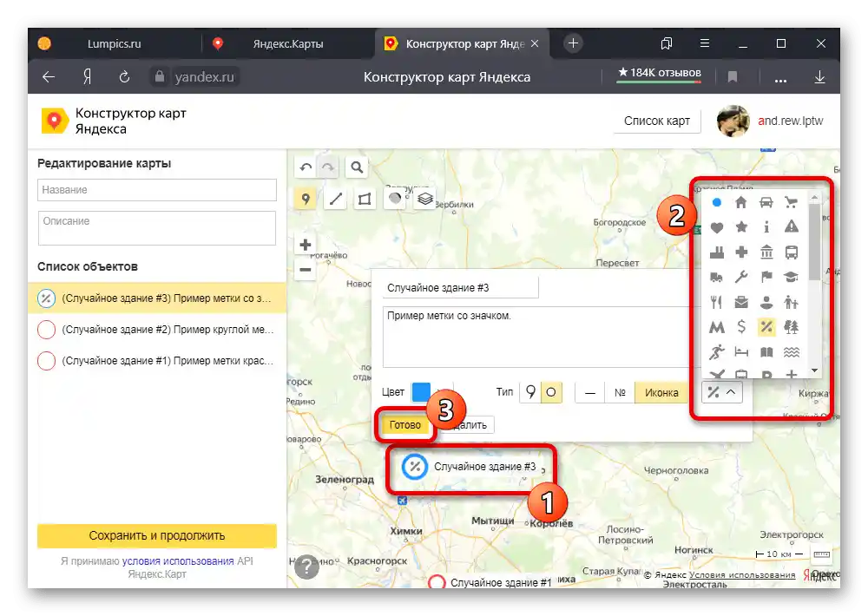Edit the marker name field Случайное здание #3
This screenshot has height=616, width=868.
(x=460, y=288)
